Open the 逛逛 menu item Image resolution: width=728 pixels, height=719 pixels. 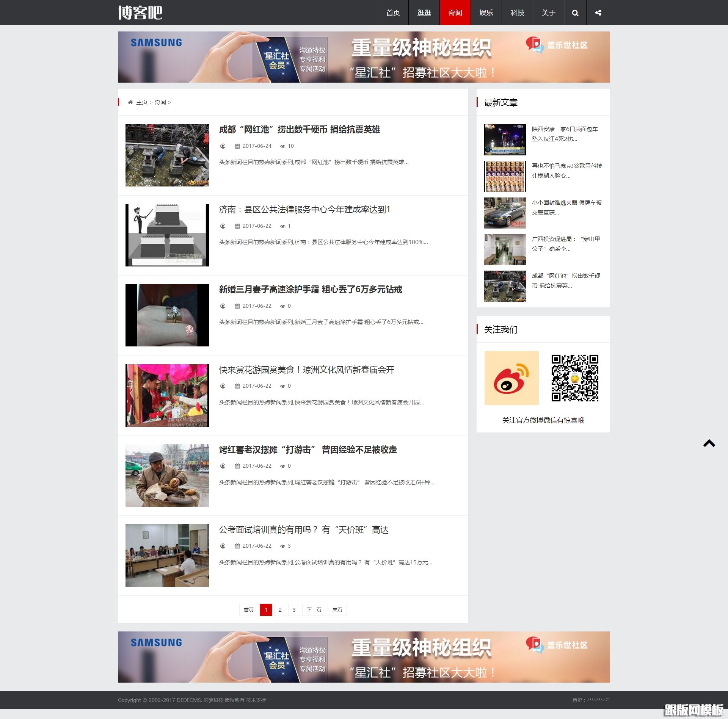click(x=424, y=13)
